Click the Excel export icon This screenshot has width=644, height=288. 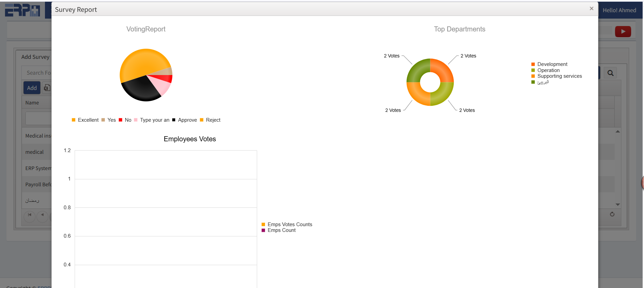tap(47, 88)
